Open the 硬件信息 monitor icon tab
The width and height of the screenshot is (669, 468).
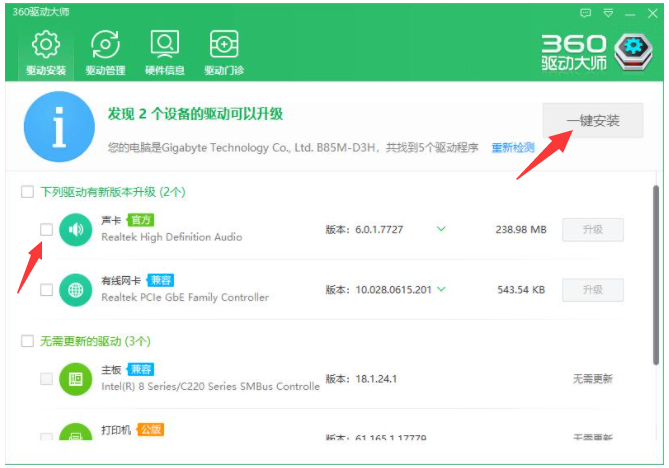point(165,53)
